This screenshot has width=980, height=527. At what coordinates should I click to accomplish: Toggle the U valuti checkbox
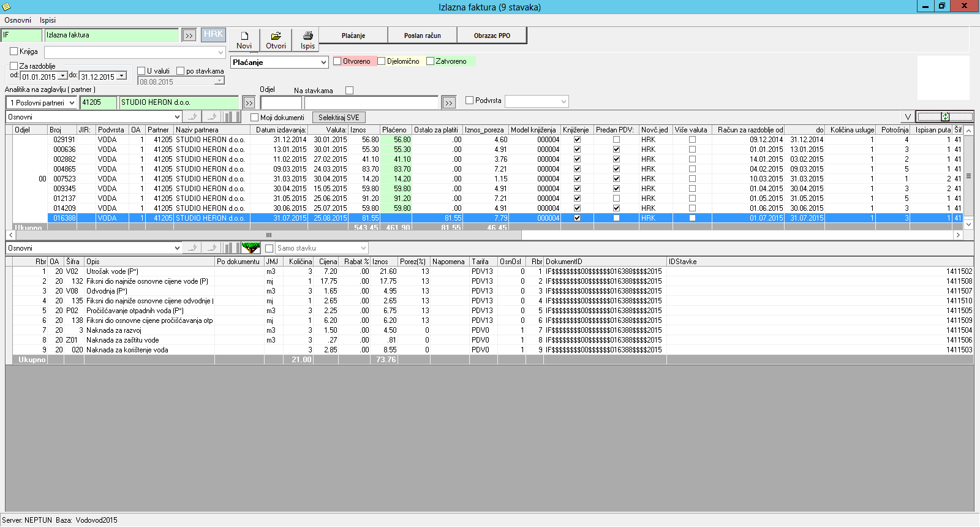click(141, 71)
